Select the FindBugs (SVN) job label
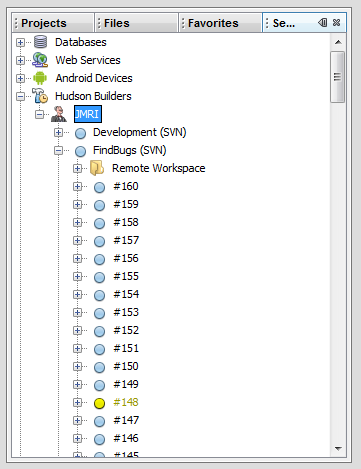 coord(130,150)
